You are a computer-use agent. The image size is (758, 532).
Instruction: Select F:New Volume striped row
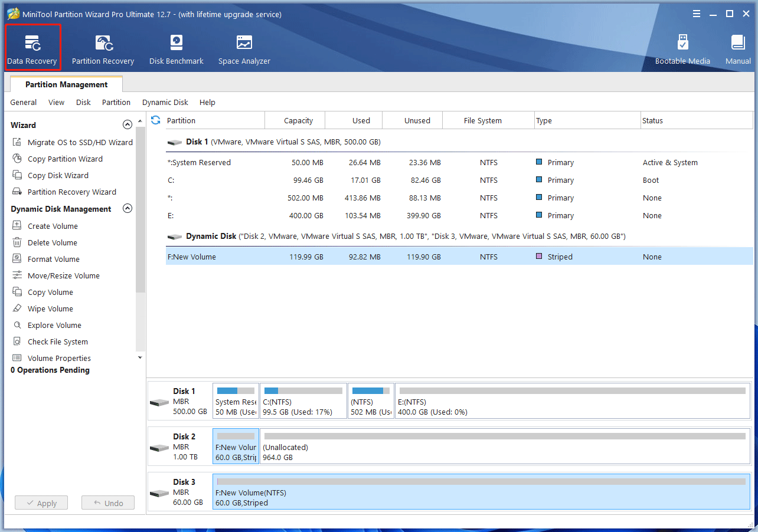tap(459, 257)
